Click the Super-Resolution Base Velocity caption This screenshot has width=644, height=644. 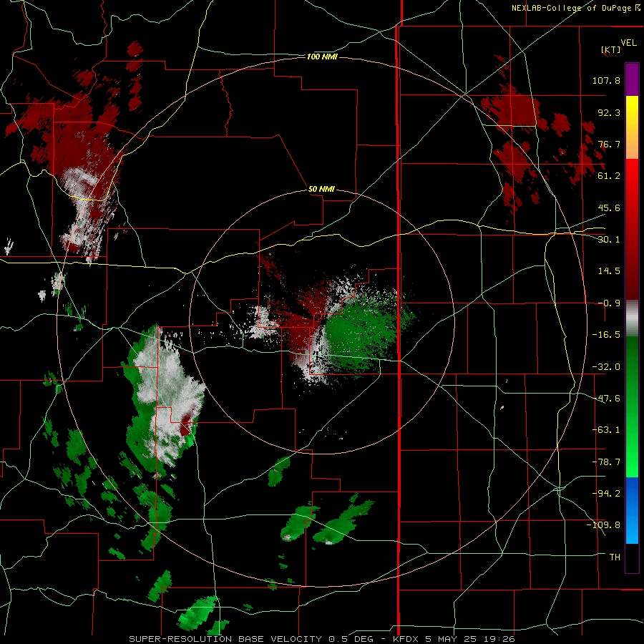[321, 639]
